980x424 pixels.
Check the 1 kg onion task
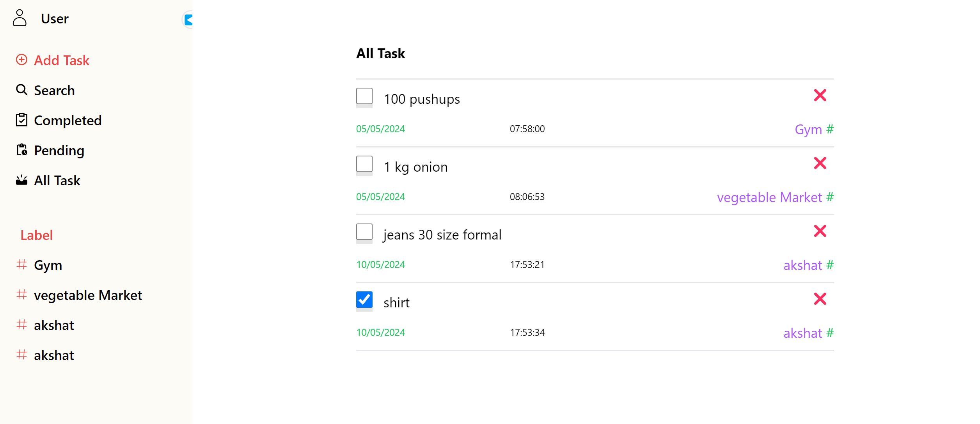point(364,164)
